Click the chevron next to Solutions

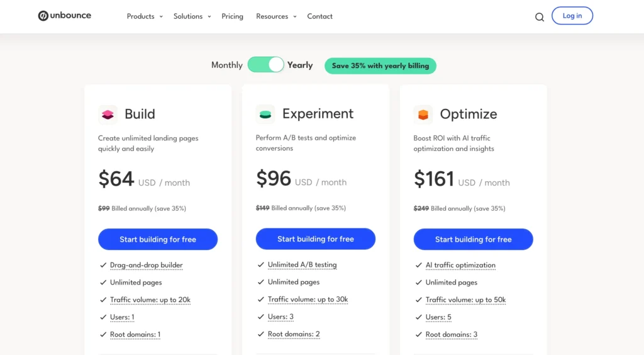click(209, 17)
